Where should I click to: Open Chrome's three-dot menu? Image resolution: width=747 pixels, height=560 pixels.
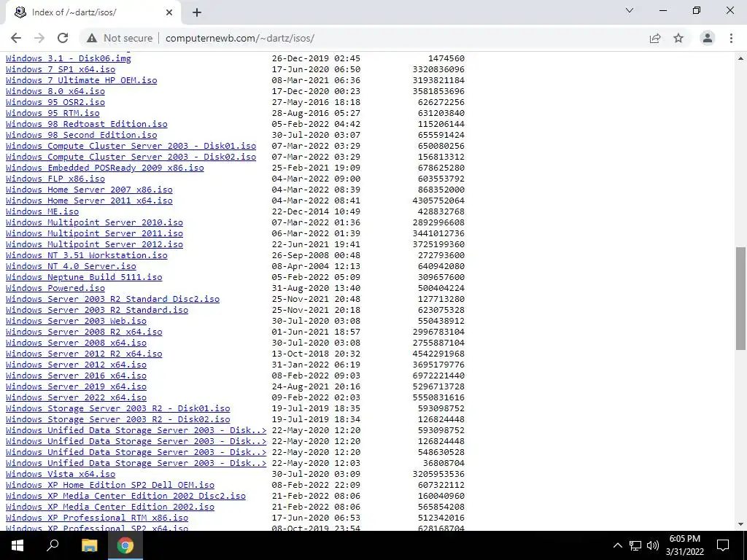(x=731, y=38)
